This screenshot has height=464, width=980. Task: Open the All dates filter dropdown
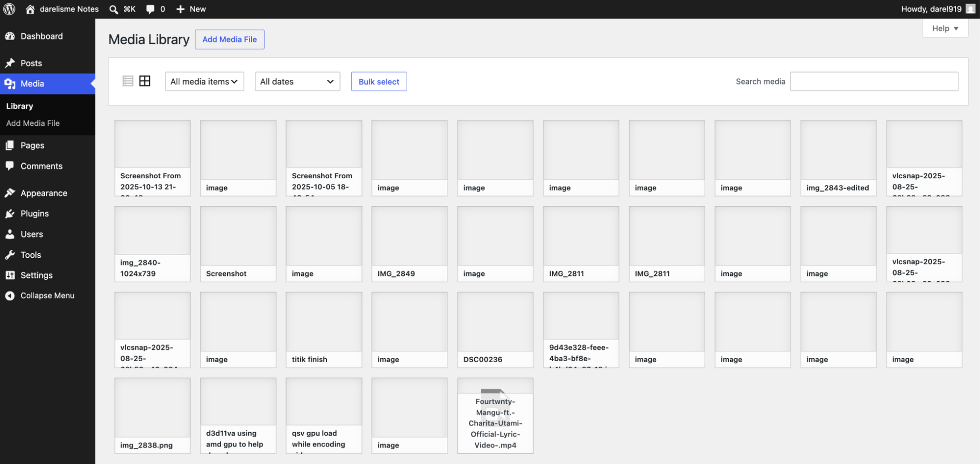pos(297,81)
